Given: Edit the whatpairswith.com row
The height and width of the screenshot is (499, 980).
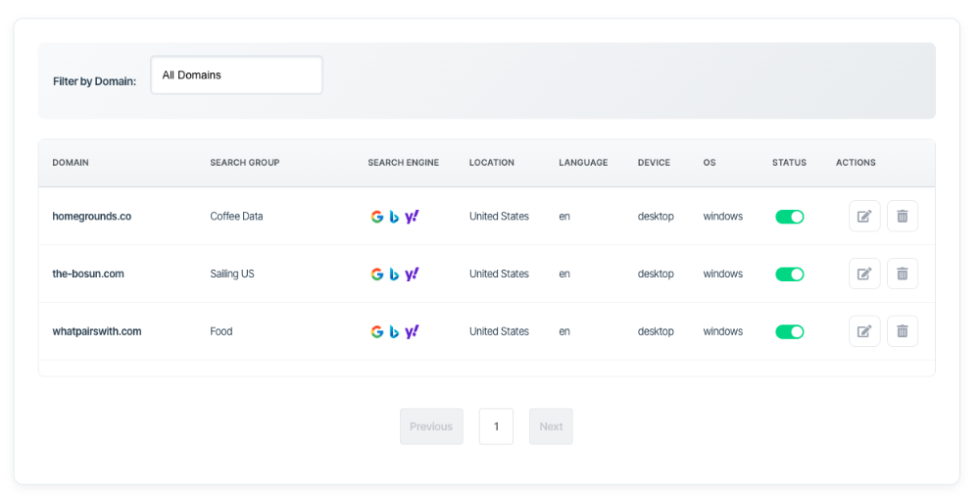Looking at the screenshot, I should pos(864,331).
